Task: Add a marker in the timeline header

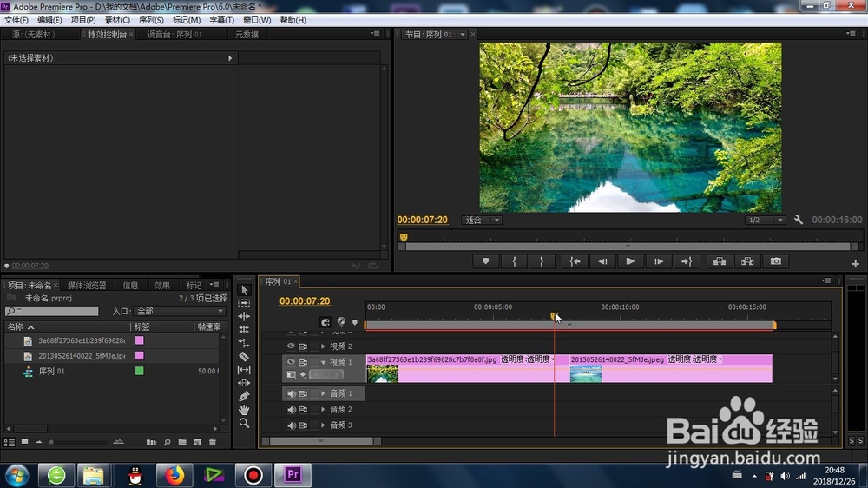Action: 355,322
